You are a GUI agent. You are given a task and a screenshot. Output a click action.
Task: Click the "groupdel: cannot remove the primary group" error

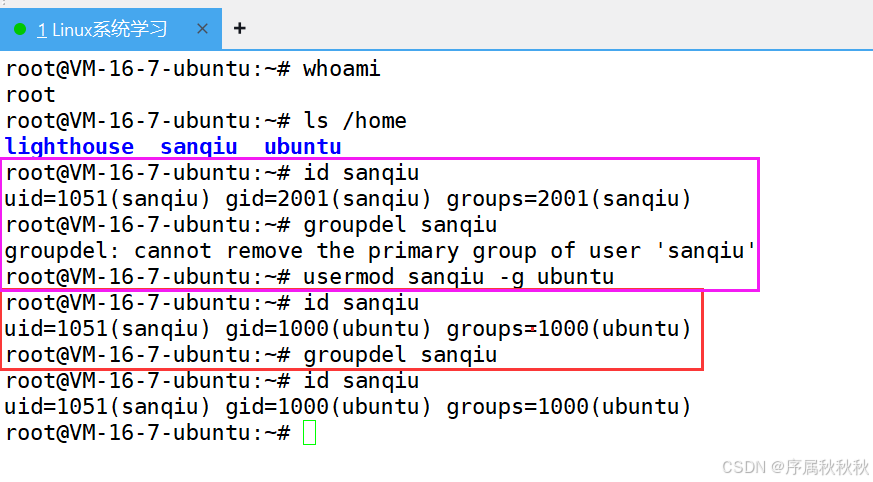tap(380, 251)
